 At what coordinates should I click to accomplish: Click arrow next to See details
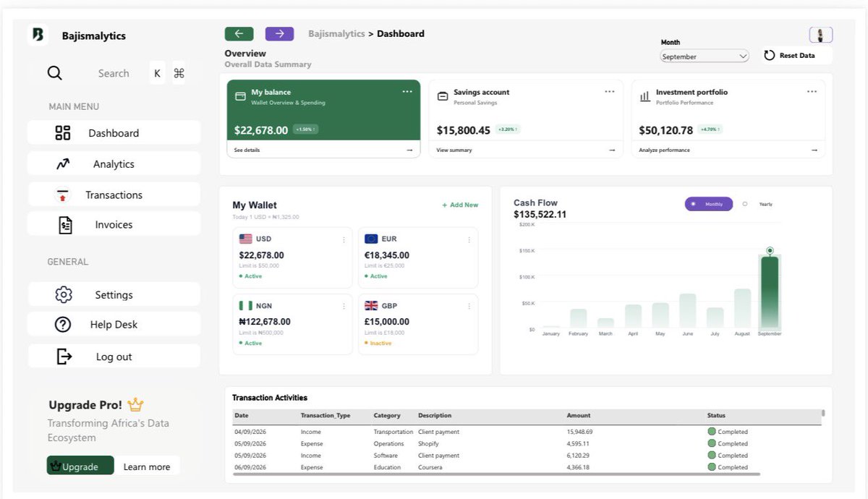[409, 150]
